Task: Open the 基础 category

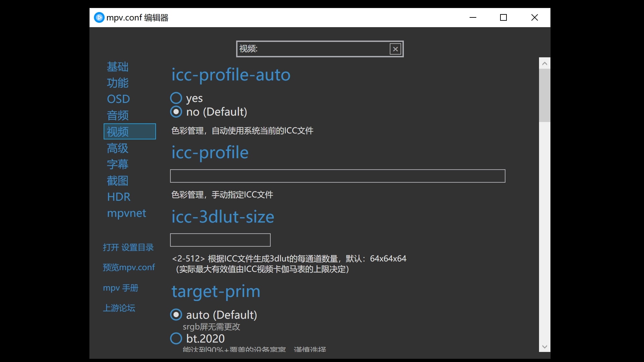Action: coord(118,67)
